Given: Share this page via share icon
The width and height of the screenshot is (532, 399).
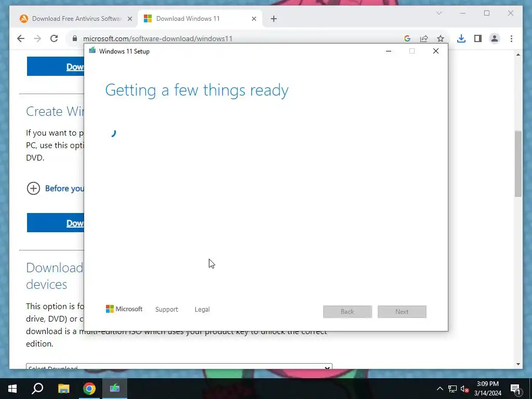Looking at the screenshot, I should pos(424,38).
